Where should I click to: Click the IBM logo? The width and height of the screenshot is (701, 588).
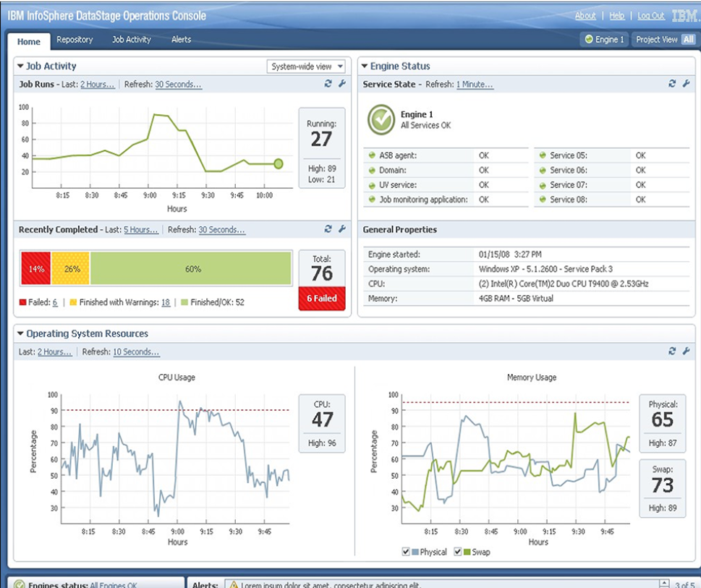pyautogui.click(x=685, y=16)
